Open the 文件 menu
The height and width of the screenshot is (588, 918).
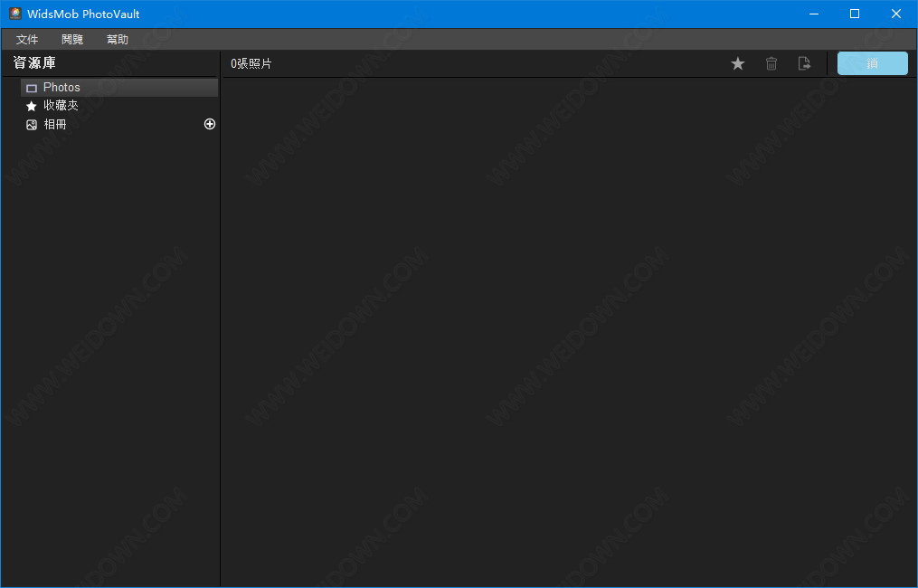click(x=27, y=39)
